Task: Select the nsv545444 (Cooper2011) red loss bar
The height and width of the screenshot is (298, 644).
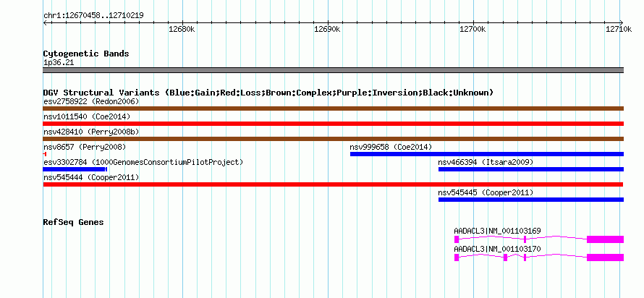Action: pos(333,184)
